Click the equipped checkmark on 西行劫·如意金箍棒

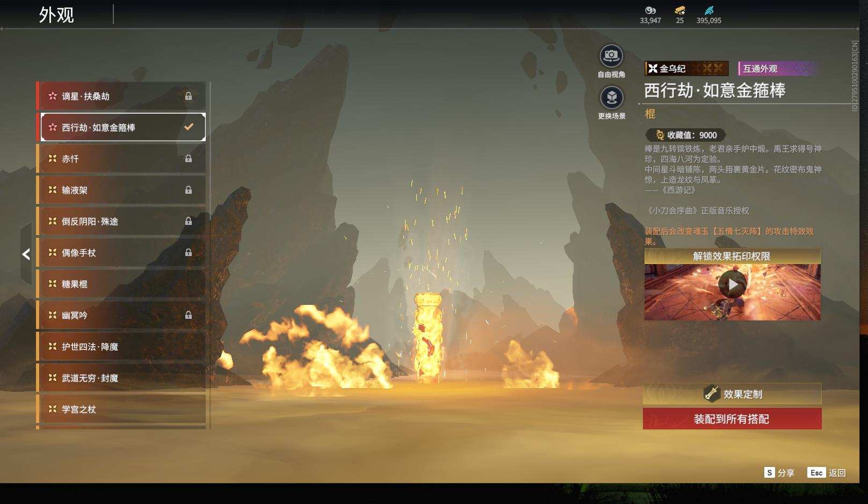[x=189, y=127]
